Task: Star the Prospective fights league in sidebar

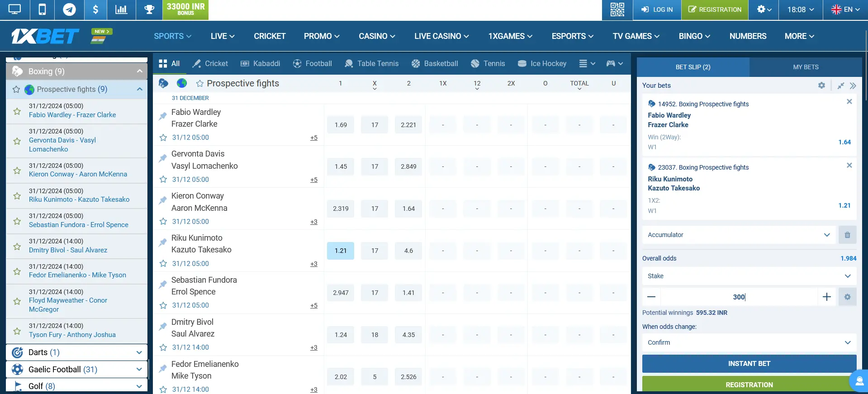Action: [x=16, y=89]
